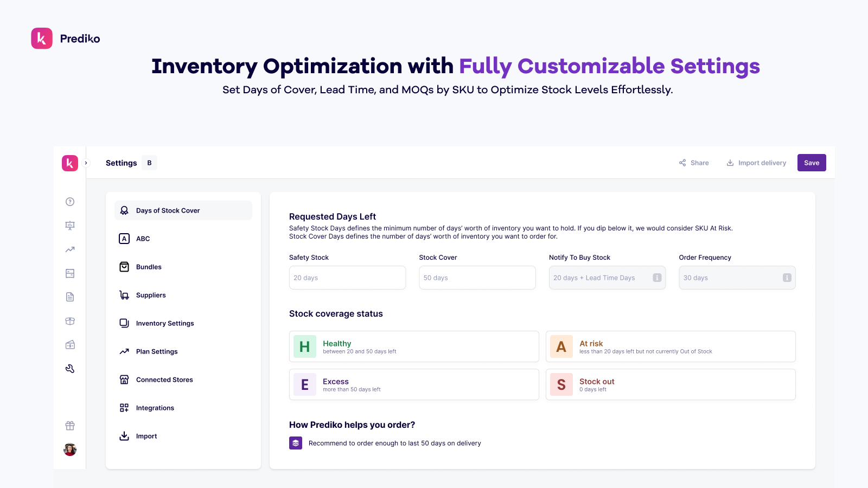Click Import delivery button
Image resolution: width=868 pixels, height=488 pixels.
756,163
